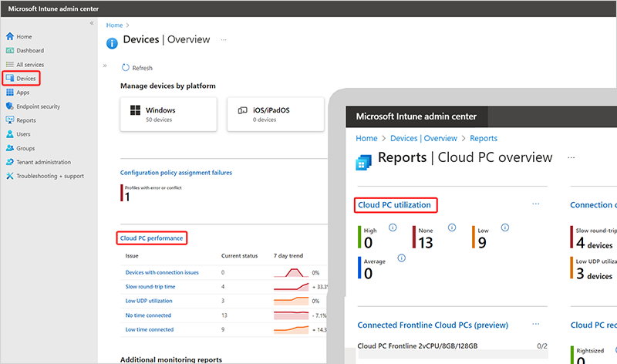Click the Refresh icon
Viewport: 617px width, 364px height.
(x=126, y=68)
